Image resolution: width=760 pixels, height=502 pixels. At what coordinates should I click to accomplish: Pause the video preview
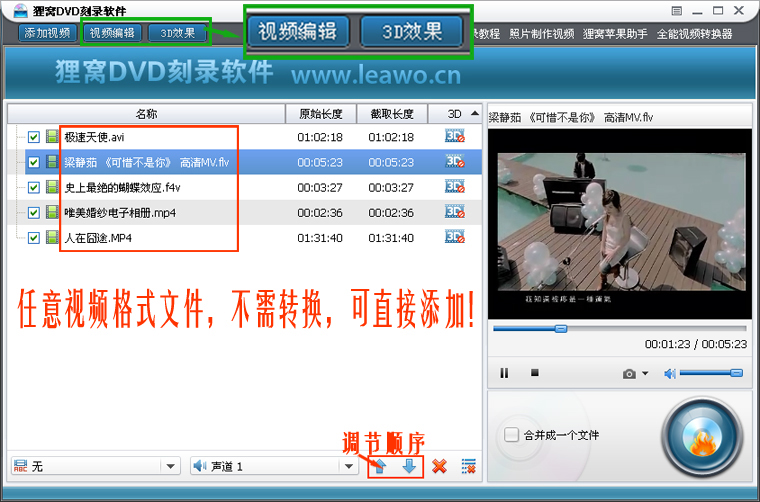point(504,373)
